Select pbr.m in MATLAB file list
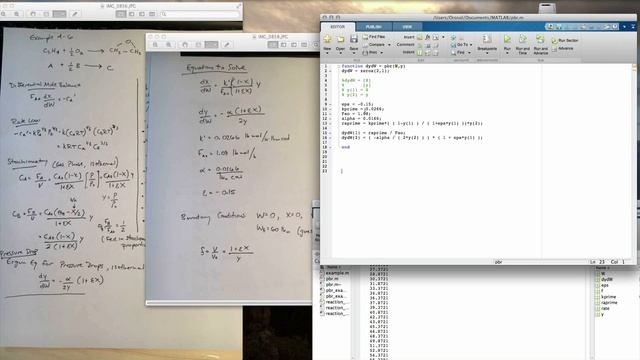The image size is (640, 360). pyautogui.click(x=332, y=279)
